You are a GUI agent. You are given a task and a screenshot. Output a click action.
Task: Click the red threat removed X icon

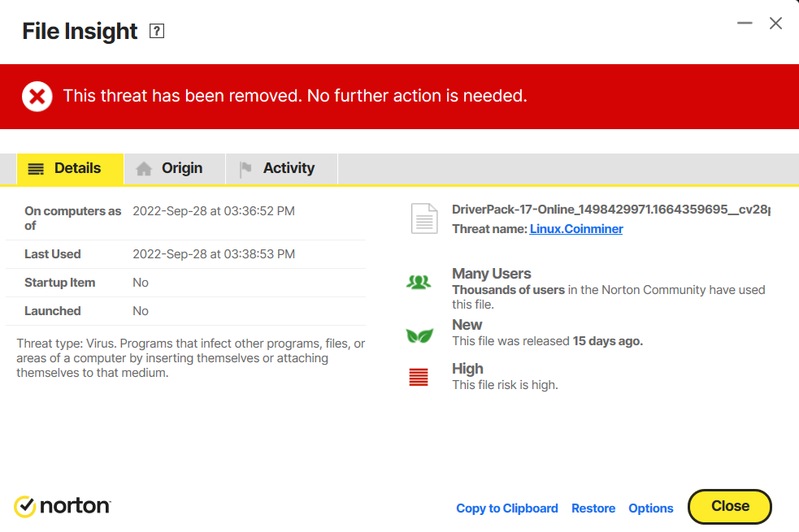coord(37,96)
